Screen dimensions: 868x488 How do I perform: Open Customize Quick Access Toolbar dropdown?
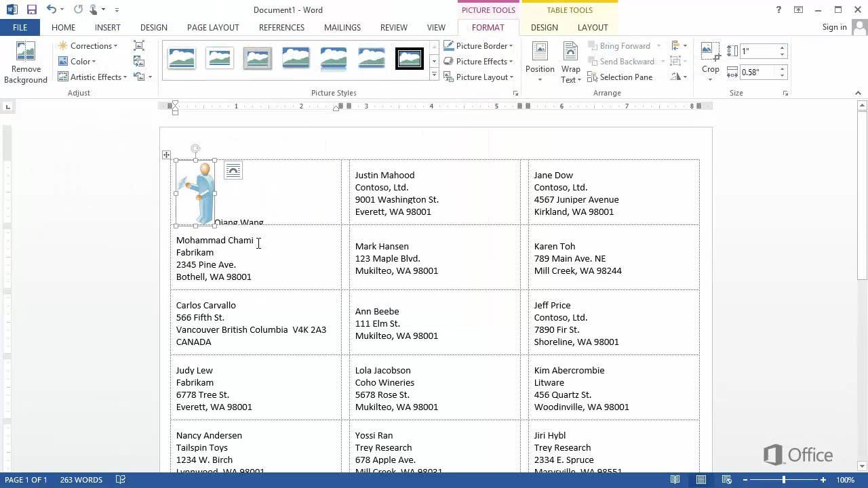point(117,9)
